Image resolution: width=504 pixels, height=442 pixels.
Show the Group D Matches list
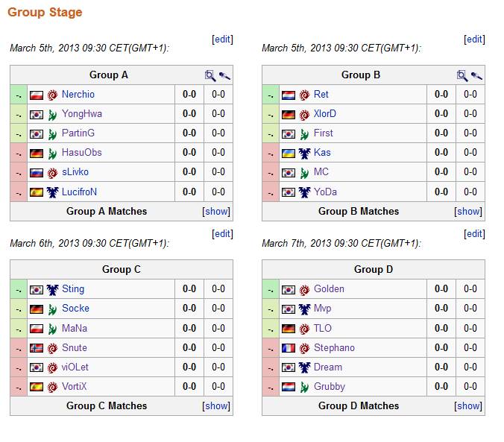(x=469, y=406)
